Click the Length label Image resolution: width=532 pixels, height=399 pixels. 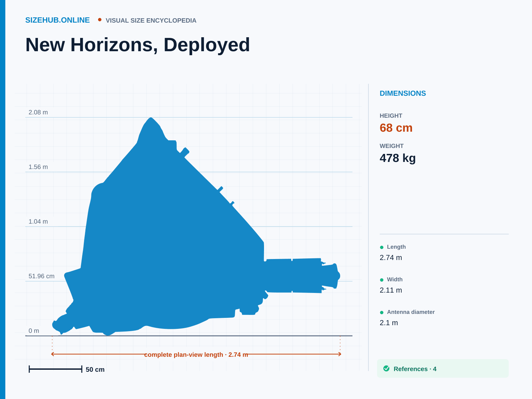(x=396, y=247)
